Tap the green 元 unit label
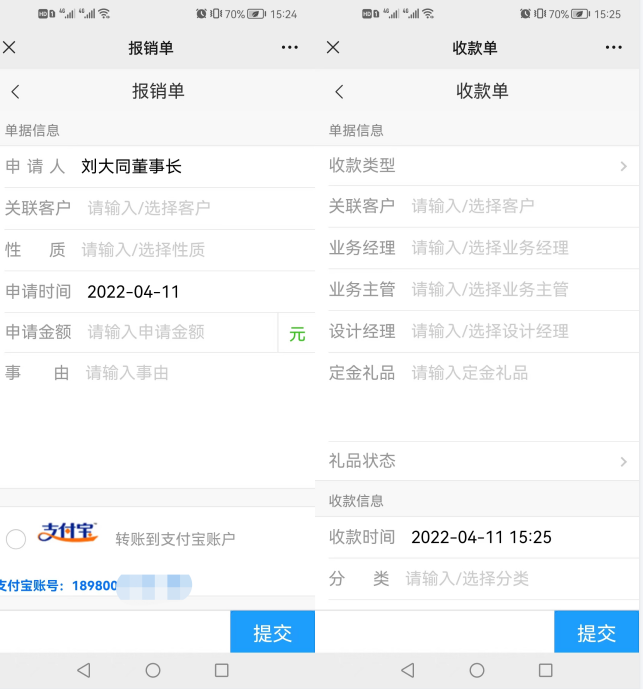The width and height of the screenshot is (643, 689). 297,334
